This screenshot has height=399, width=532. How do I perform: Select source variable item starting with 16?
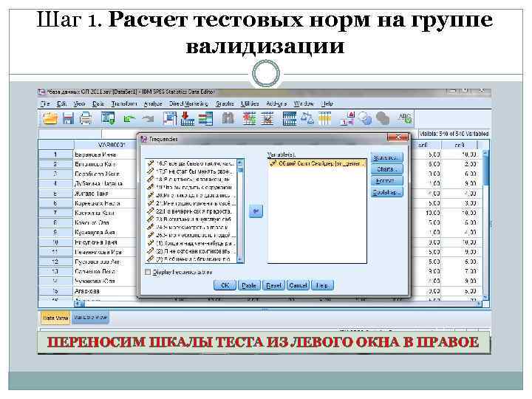(x=191, y=163)
